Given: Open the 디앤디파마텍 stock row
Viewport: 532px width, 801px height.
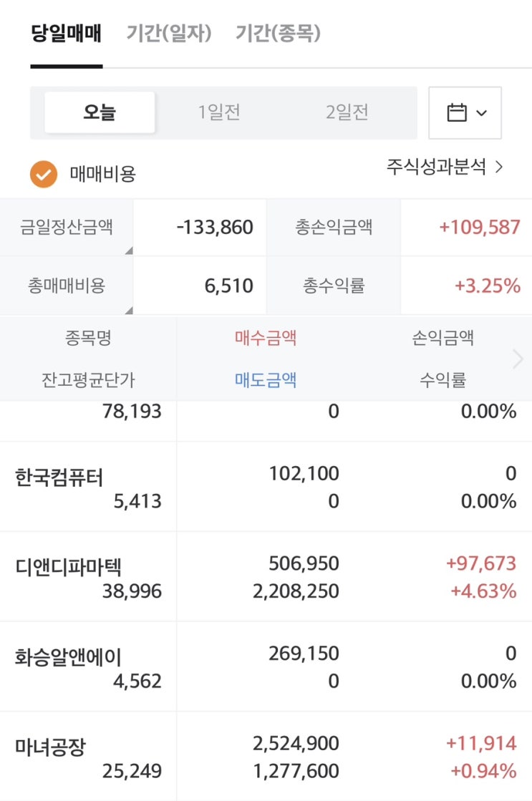Looking at the screenshot, I should [x=68, y=567].
